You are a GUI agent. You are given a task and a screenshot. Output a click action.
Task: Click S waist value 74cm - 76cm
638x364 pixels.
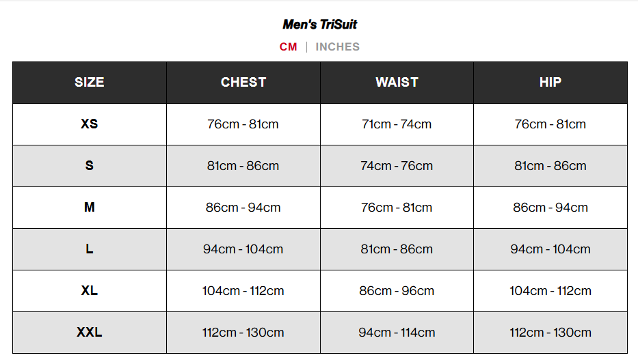[x=397, y=166]
